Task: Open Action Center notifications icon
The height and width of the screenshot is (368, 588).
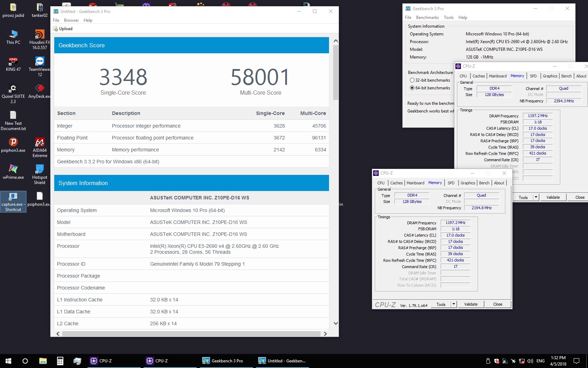Action: point(576,361)
